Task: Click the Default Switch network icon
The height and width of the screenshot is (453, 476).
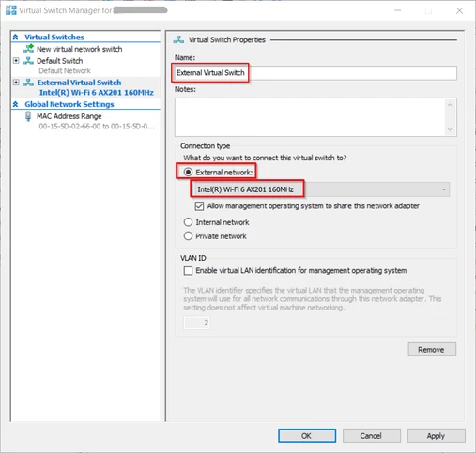Action: [x=28, y=61]
